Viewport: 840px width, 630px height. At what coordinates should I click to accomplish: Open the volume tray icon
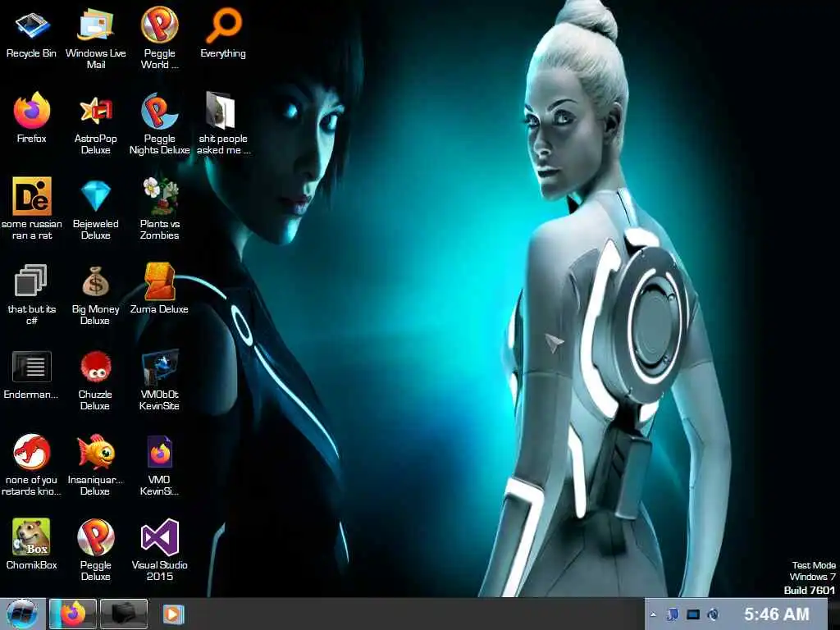pos(713,614)
